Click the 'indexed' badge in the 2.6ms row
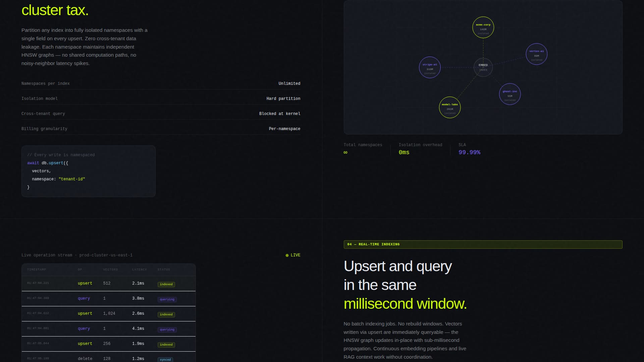644x362 pixels. [x=166, y=314]
